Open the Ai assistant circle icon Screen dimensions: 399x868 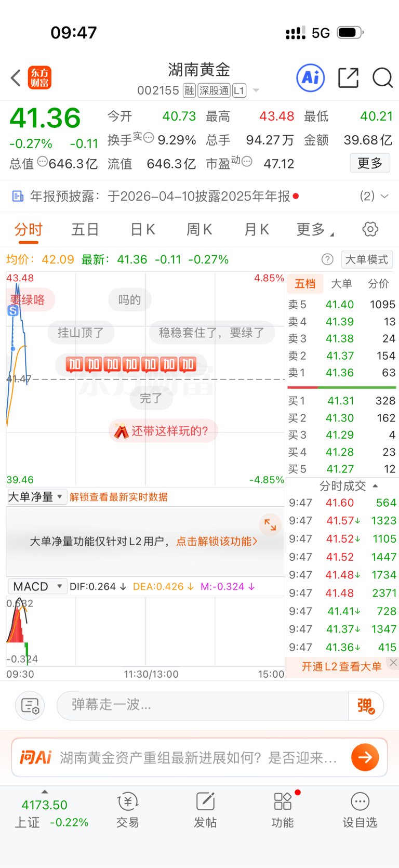[311, 78]
